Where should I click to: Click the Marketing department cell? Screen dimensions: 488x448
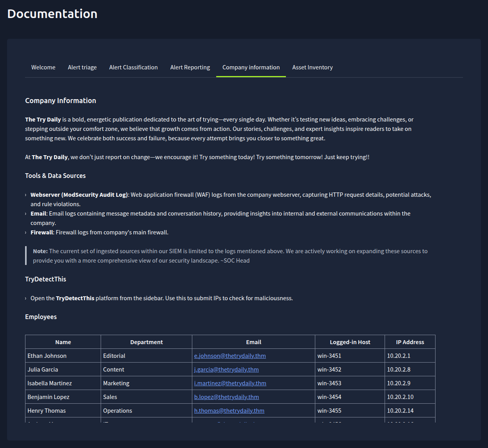pos(146,383)
